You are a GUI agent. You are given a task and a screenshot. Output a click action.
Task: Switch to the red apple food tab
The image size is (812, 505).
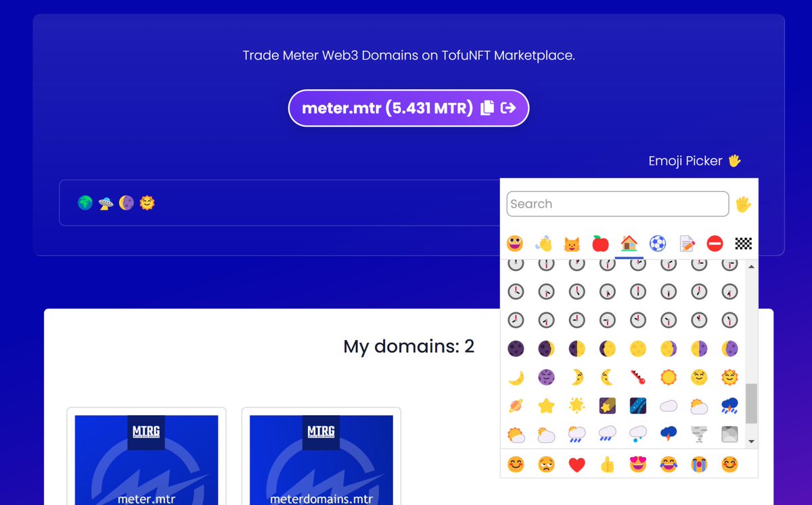[x=601, y=243]
